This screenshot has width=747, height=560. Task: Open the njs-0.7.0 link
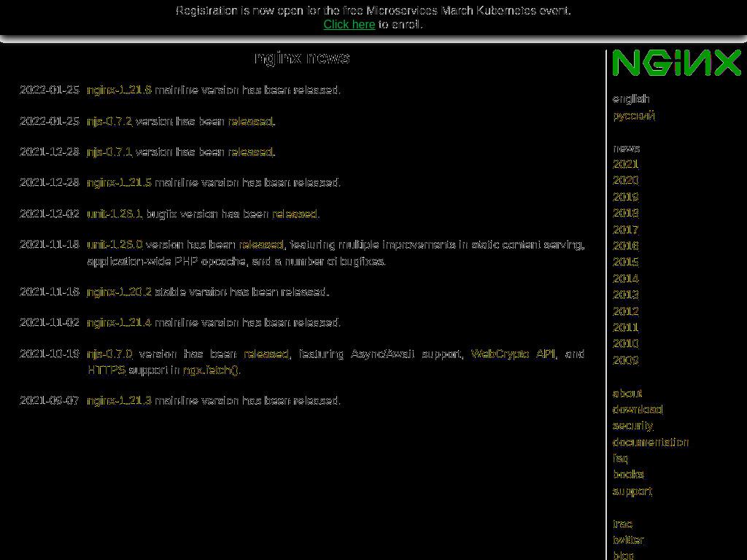[109, 354]
